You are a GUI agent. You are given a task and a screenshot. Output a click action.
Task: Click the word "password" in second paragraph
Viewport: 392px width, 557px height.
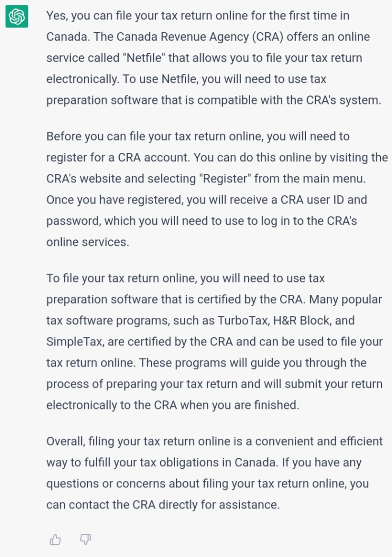pyautogui.click(x=72, y=221)
